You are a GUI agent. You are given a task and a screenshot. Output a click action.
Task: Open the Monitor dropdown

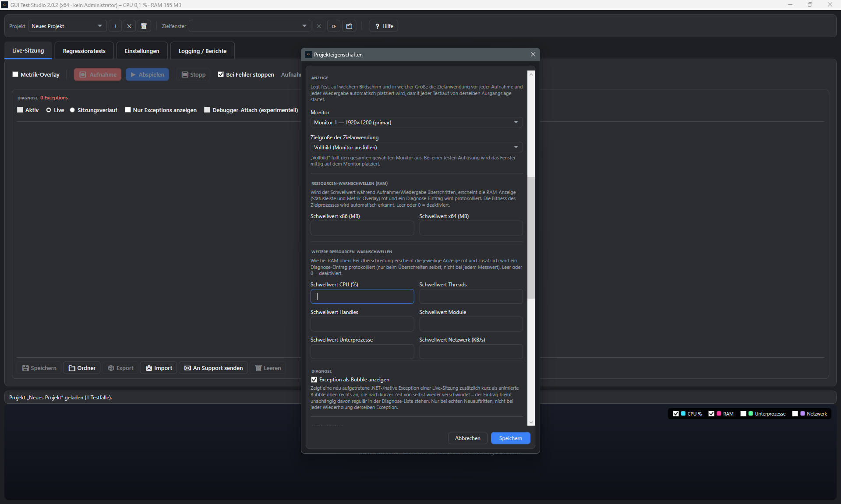point(417,122)
